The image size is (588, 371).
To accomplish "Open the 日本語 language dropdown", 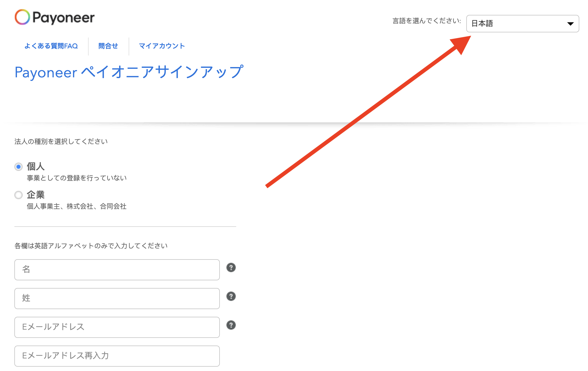I will [x=523, y=24].
